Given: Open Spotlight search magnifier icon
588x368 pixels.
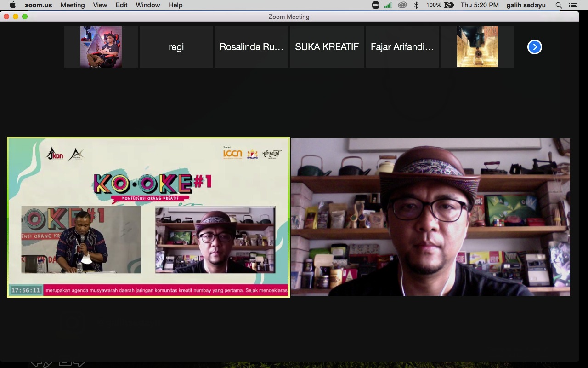Looking at the screenshot, I should coord(559,5).
